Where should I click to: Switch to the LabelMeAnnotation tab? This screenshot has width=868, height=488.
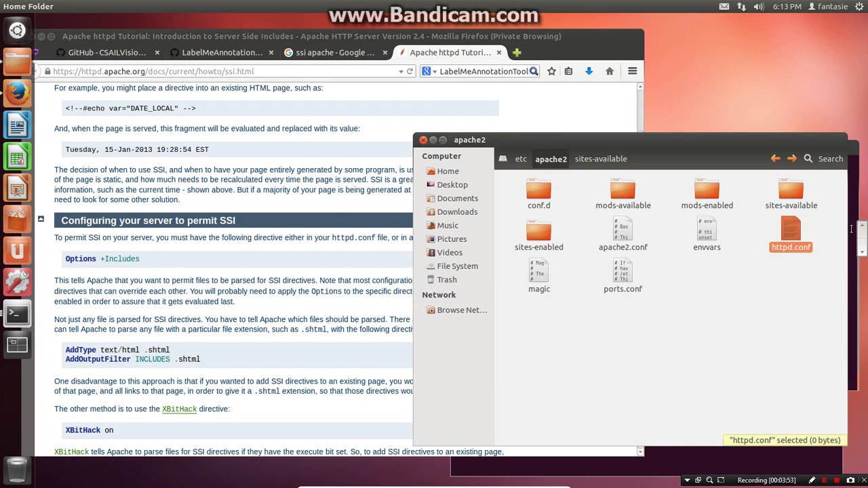click(x=222, y=52)
